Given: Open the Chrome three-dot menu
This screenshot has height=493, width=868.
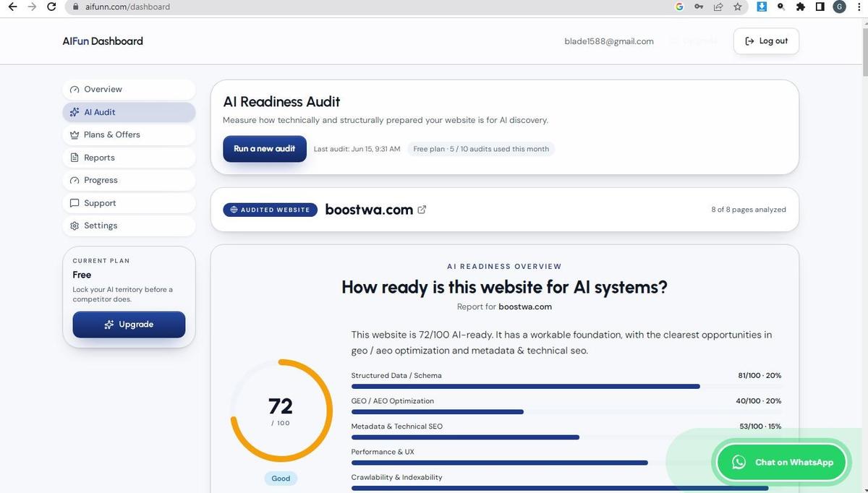Looking at the screenshot, I should [859, 7].
